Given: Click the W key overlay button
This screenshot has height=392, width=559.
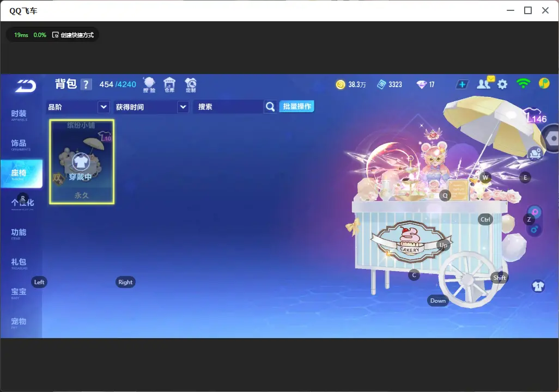Looking at the screenshot, I should 485,177.
